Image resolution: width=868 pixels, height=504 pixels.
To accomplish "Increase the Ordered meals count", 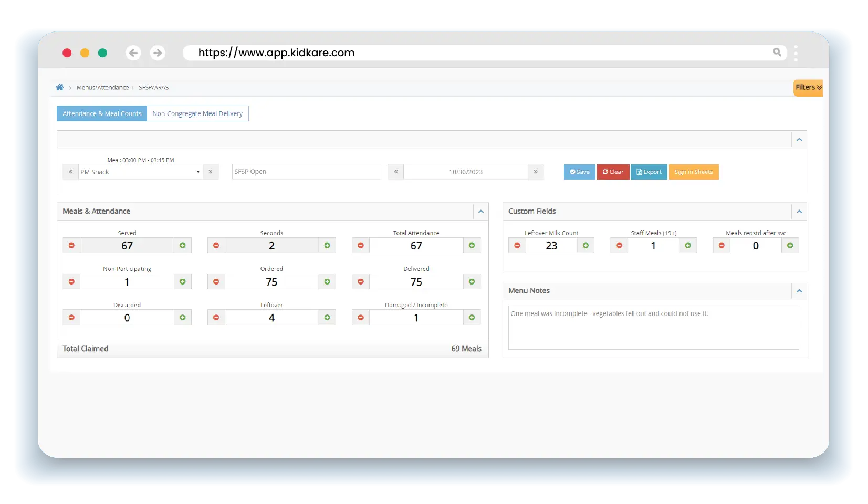I will 327,281.
